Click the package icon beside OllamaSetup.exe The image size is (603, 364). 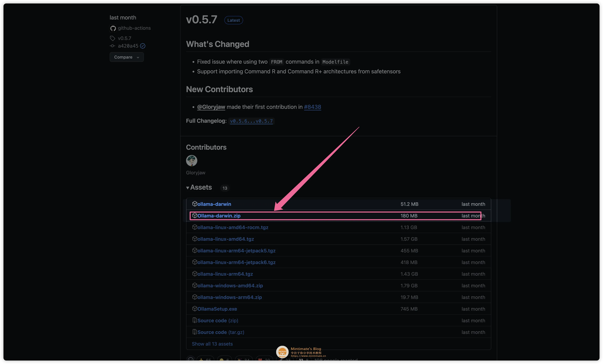pyautogui.click(x=194, y=309)
